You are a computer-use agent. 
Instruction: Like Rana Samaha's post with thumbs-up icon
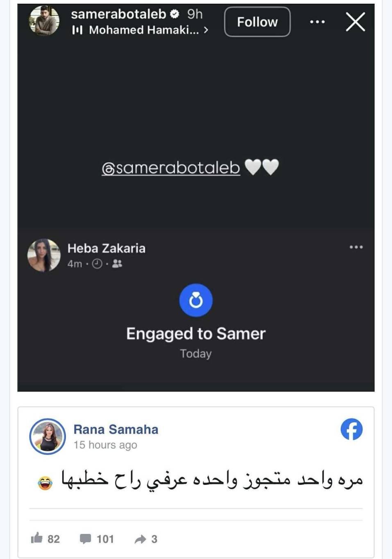pyautogui.click(x=37, y=538)
